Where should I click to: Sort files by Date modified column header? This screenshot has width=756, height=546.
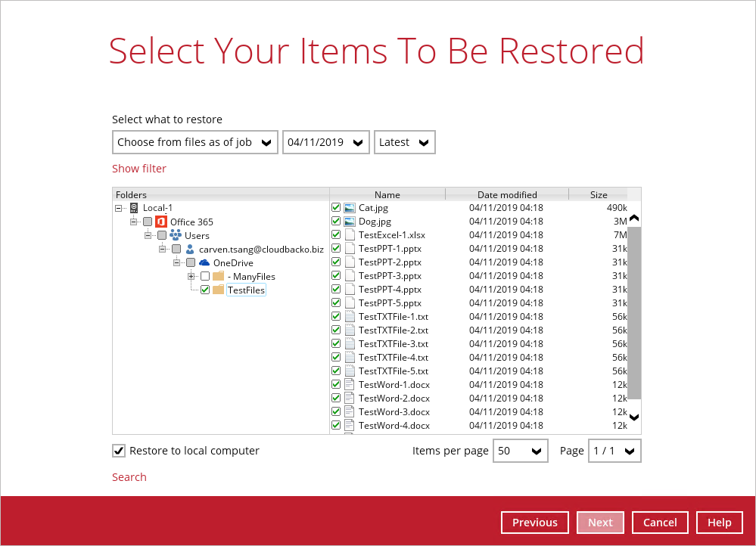pos(506,194)
